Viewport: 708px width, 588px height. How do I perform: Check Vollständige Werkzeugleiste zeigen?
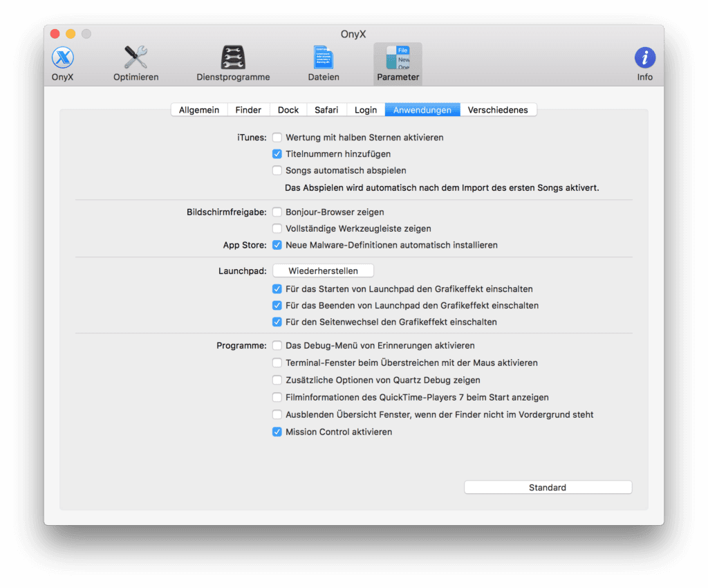pyautogui.click(x=277, y=228)
